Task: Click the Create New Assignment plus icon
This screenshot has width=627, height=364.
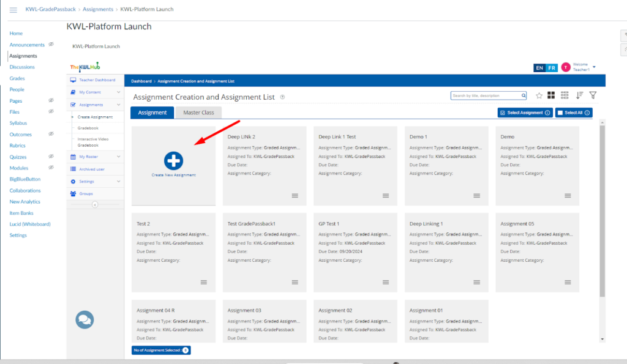Action: coord(174,160)
